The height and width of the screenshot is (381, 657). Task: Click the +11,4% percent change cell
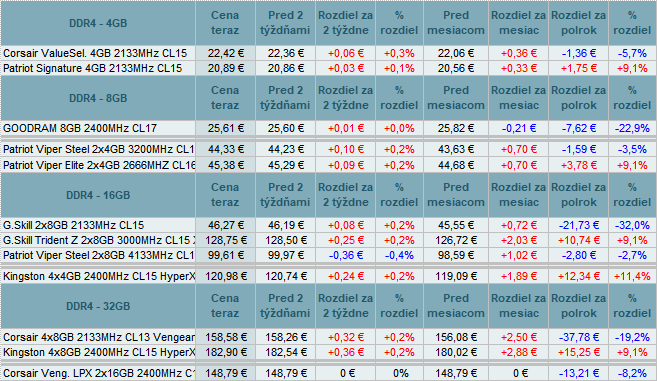632,276
